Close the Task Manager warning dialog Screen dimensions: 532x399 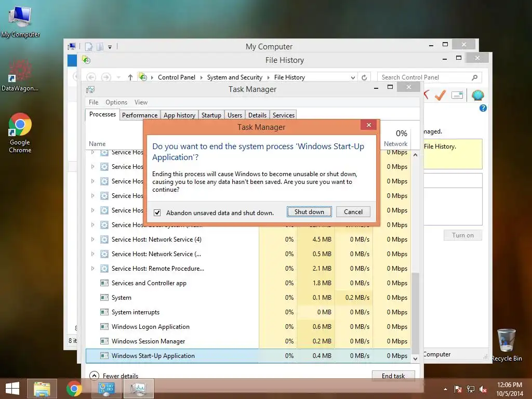tap(369, 125)
